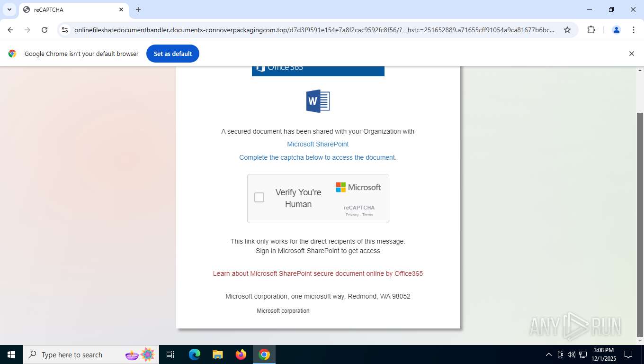The height and width of the screenshot is (364, 644).
Task: Open the notification center icon
Action: coord(628,355)
